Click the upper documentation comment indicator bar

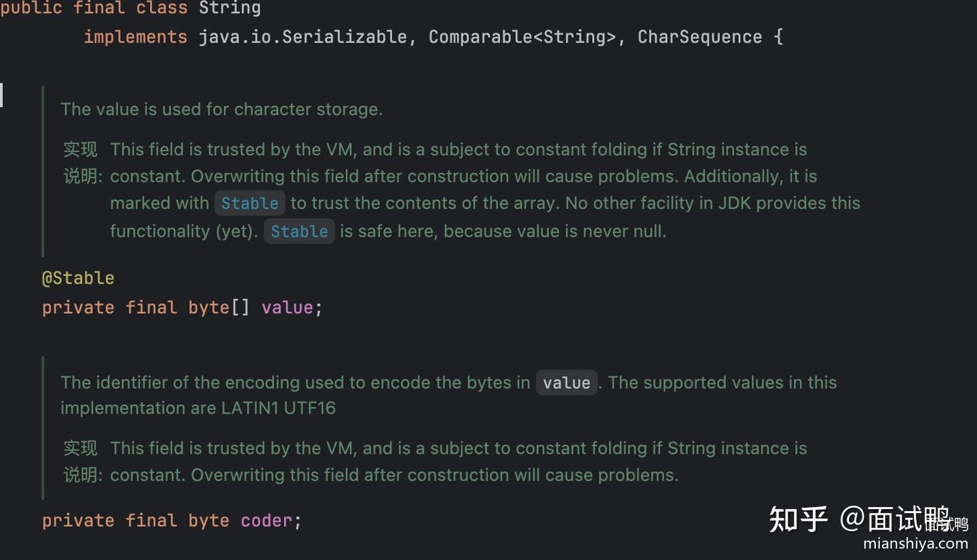pos(43,169)
